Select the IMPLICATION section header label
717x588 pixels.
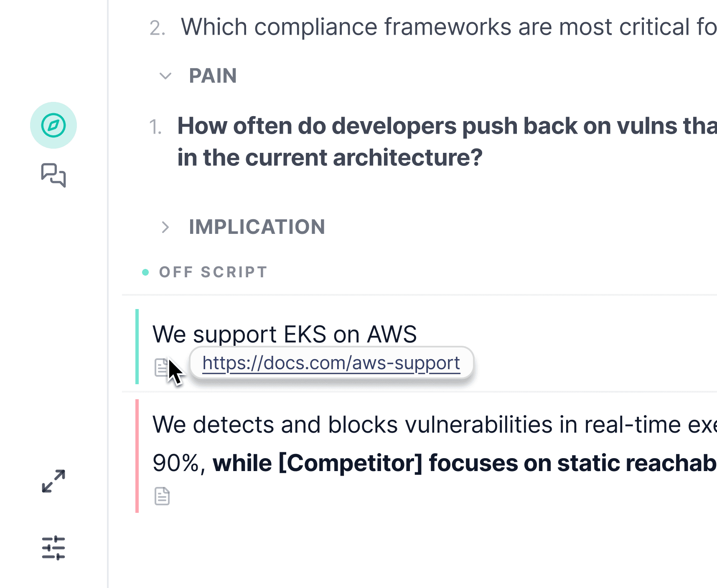point(257,227)
